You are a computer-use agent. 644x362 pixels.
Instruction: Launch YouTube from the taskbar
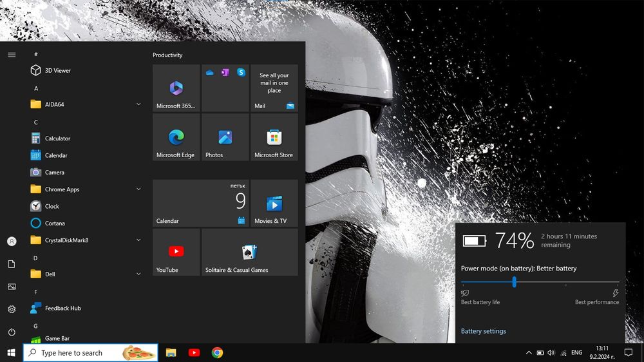(194, 352)
